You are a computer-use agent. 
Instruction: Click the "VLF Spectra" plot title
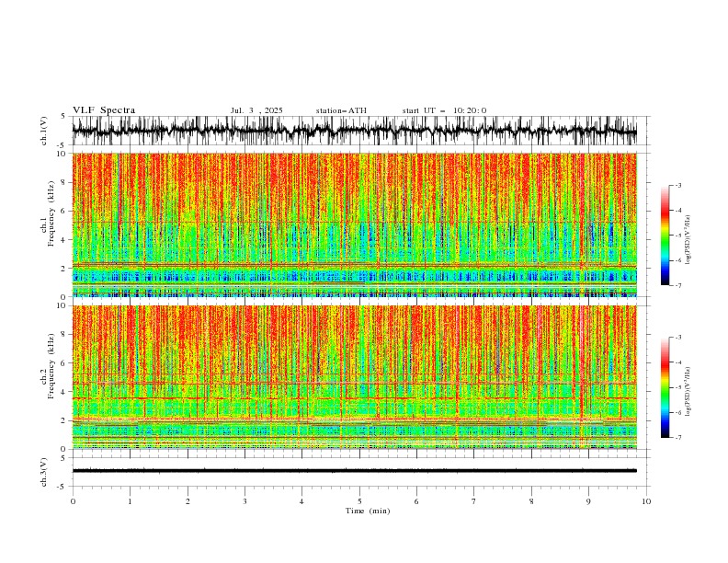[104, 110]
